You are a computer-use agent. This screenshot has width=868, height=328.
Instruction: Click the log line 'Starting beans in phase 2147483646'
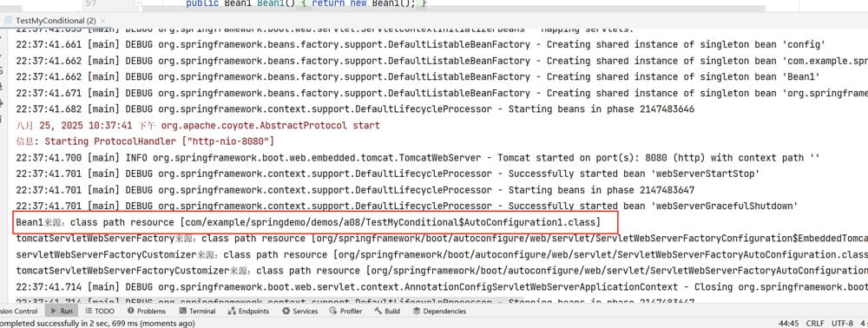pos(355,109)
